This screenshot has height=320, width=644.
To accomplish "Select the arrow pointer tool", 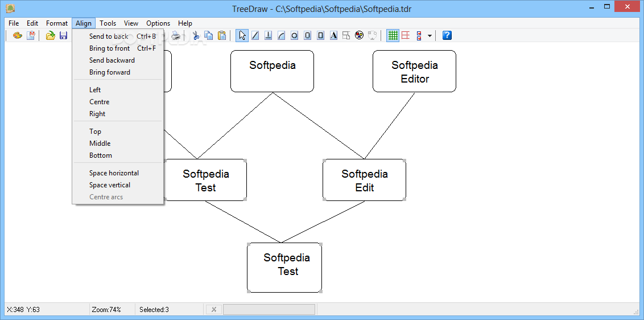I will (x=242, y=35).
